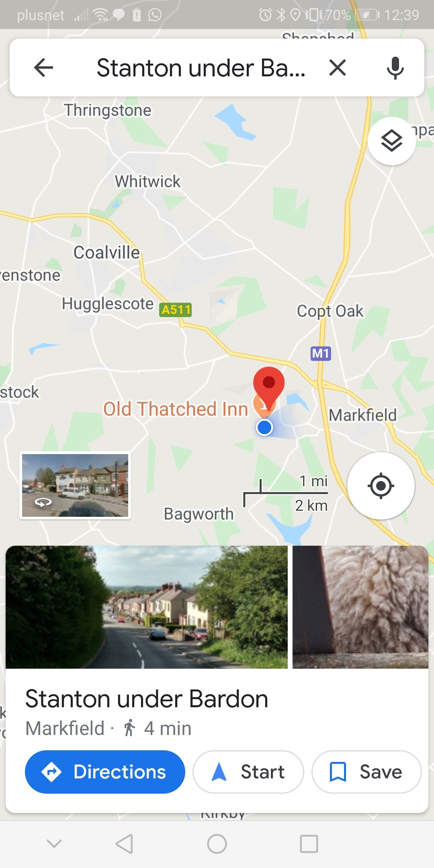Image resolution: width=434 pixels, height=868 pixels.
Task: Clear the search text with X
Action: (x=338, y=68)
